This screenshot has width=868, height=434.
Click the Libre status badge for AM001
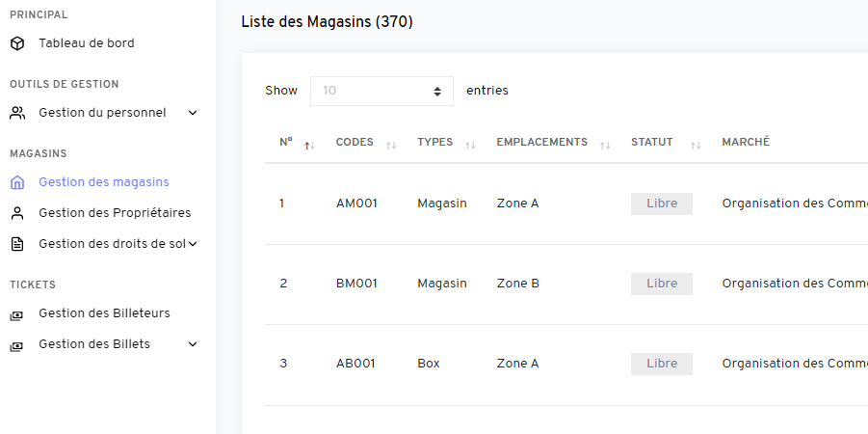pyautogui.click(x=662, y=203)
